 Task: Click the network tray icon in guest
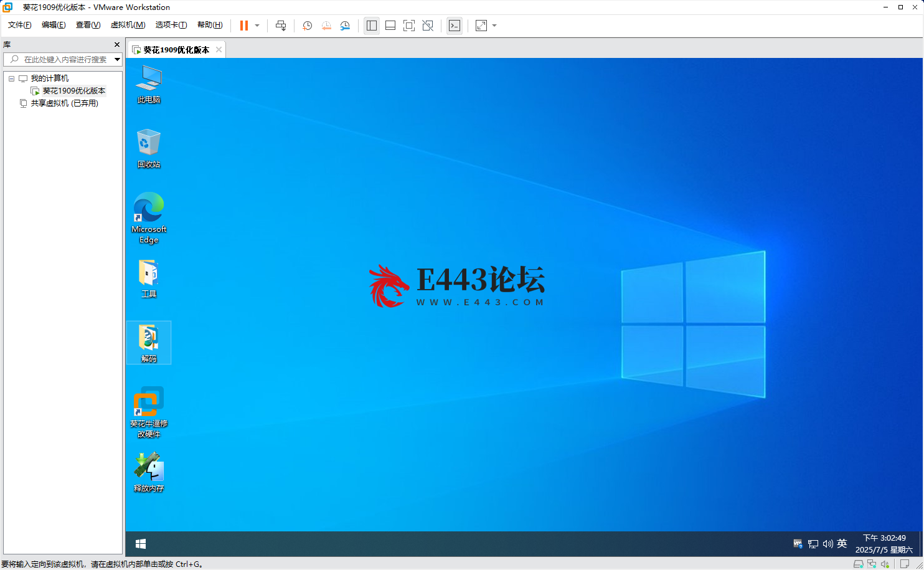[x=813, y=544]
